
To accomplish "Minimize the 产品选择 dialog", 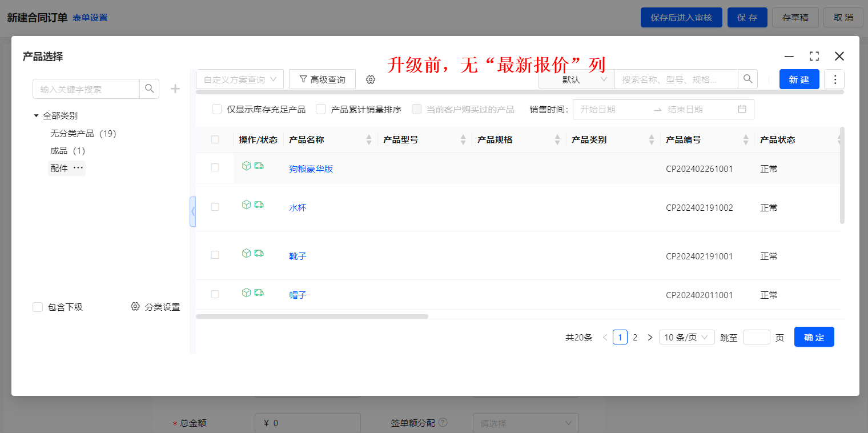I will tap(789, 56).
